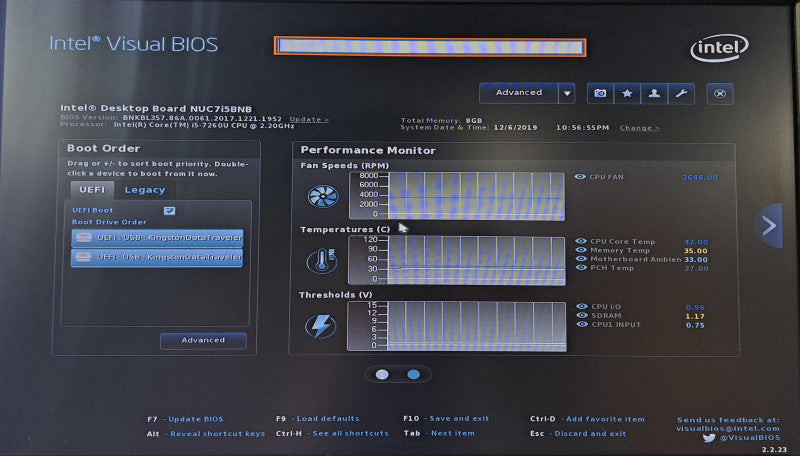The height and width of the screenshot is (456, 800).
Task: Click Next item shortcut link
Action: 453,433
